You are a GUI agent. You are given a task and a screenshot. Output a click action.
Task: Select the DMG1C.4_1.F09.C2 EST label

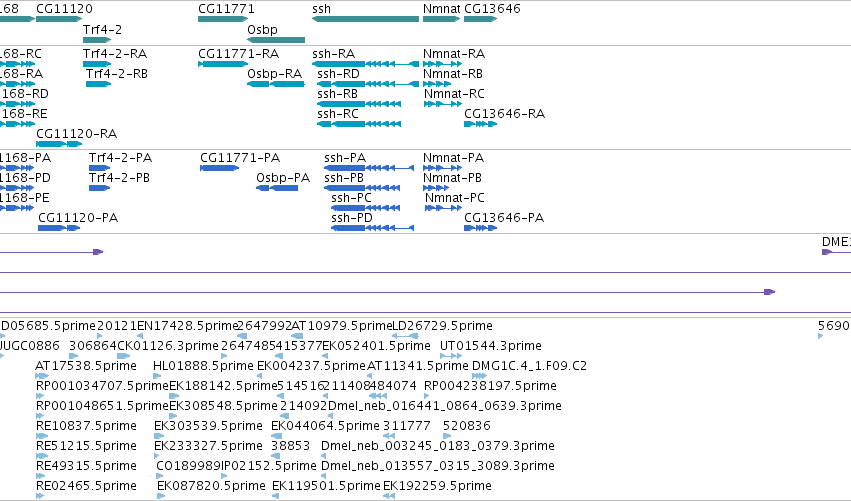(x=530, y=366)
